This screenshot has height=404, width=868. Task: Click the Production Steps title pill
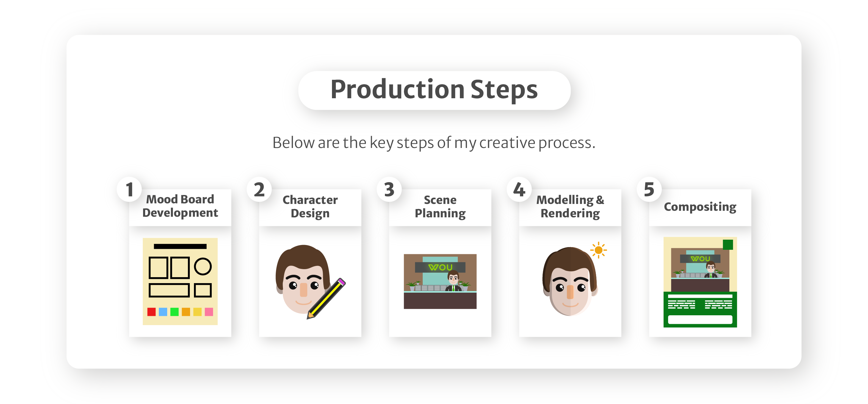coord(434,90)
